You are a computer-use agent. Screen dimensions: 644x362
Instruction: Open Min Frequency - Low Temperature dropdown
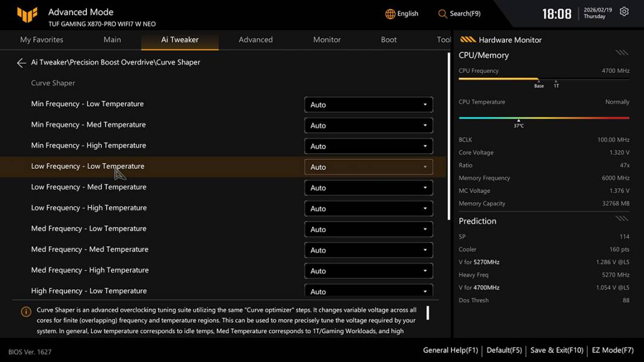pyautogui.click(x=369, y=105)
